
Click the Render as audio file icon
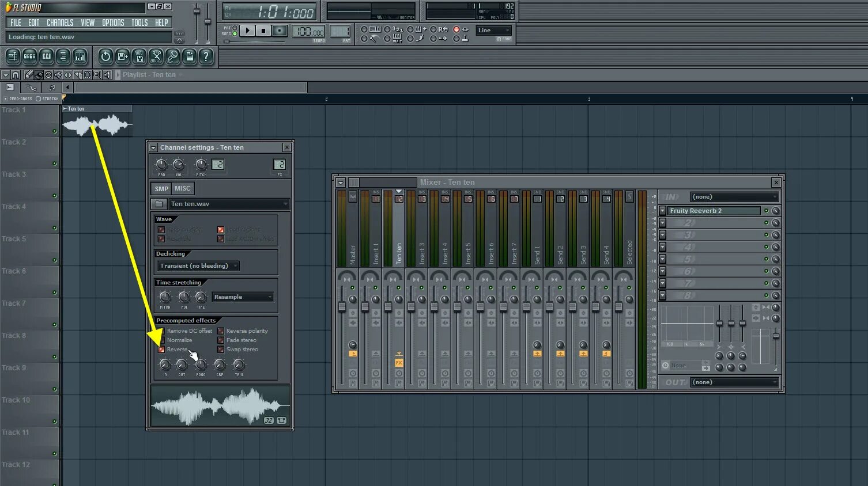tap(139, 56)
